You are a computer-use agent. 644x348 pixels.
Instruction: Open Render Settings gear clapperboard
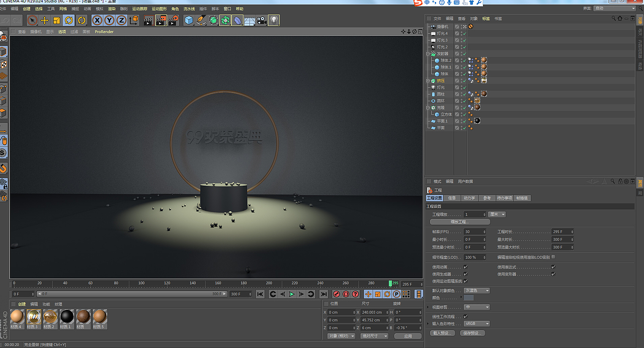point(174,20)
